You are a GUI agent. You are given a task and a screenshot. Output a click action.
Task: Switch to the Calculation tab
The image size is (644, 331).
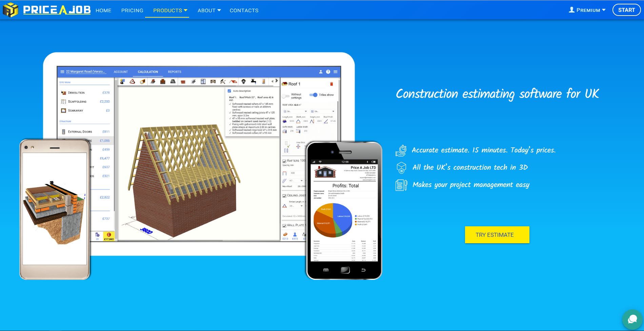148,72
